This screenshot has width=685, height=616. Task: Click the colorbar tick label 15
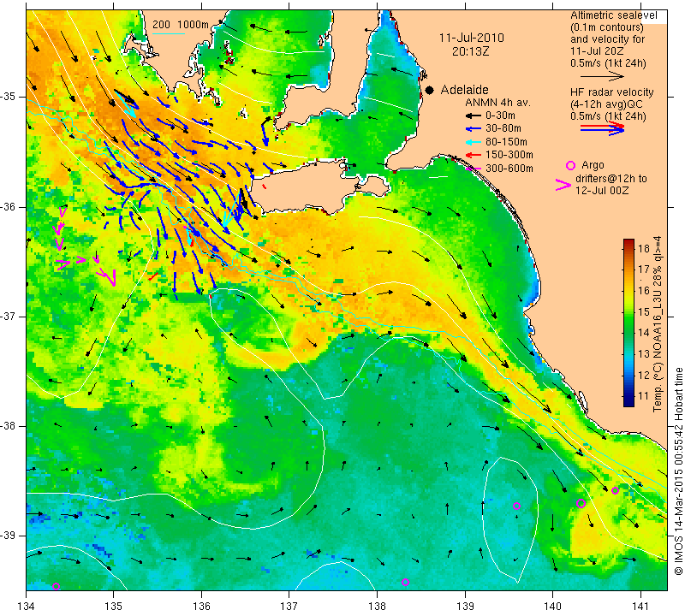(x=644, y=312)
